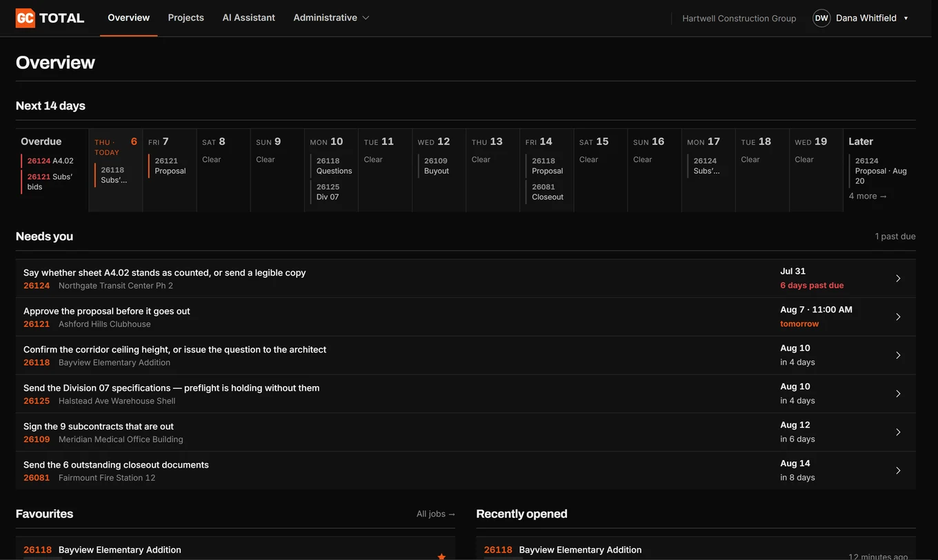Open Friday 14 entry 26081 Closeout
The width and height of the screenshot is (938, 560).
(x=547, y=192)
